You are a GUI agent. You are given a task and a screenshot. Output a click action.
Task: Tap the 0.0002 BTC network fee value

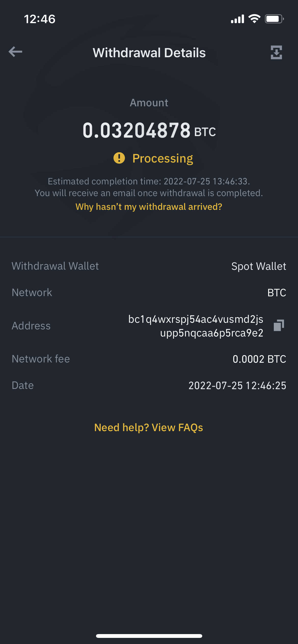coord(259,359)
